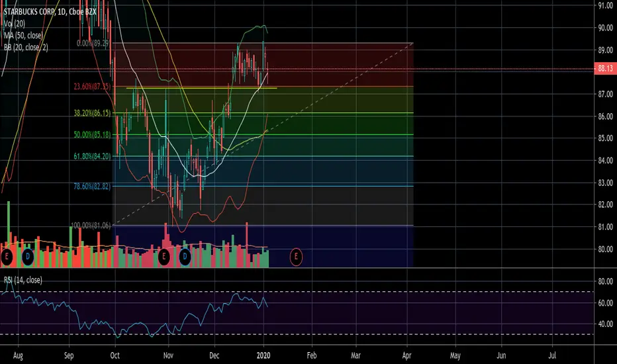Select the Vol (20) indicator legend
Screen dimensions: 617x364
[x=14, y=24]
